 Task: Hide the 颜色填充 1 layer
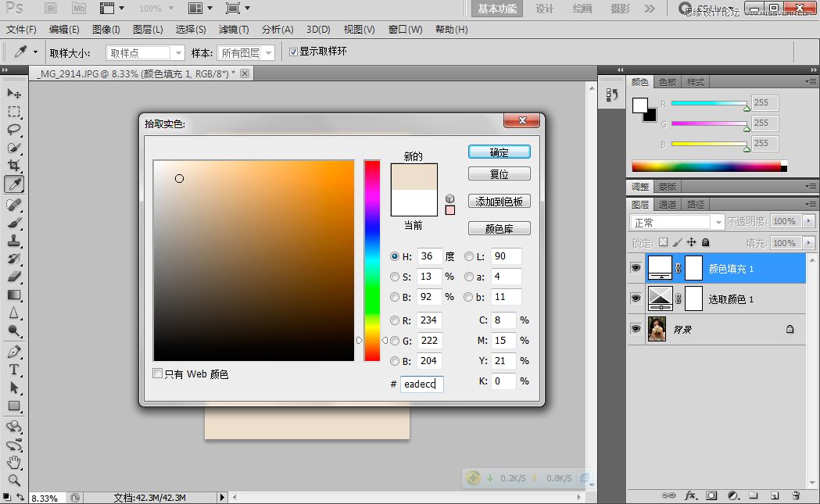click(x=636, y=268)
